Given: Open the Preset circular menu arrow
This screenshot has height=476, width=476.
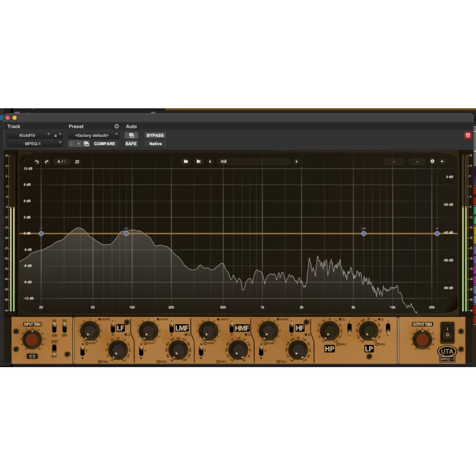Looking at the screenshot, I should [x=117, y=126].
